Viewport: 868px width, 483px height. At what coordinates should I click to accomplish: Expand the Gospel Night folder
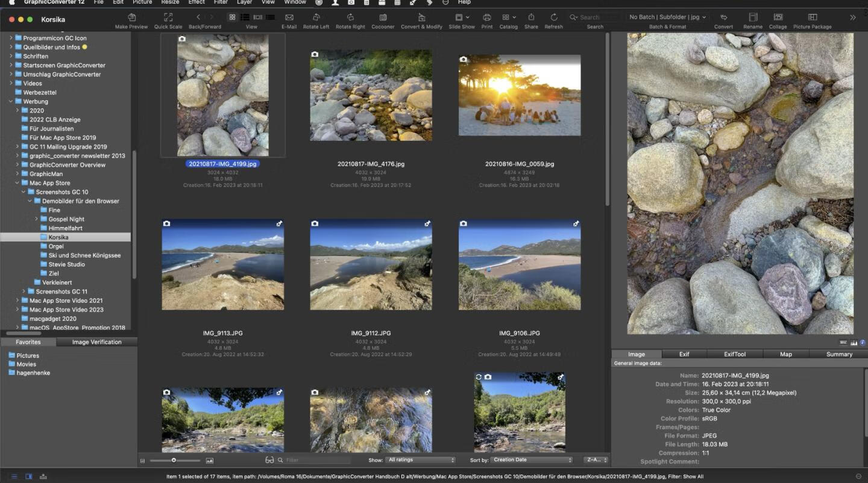pos(36,219)
